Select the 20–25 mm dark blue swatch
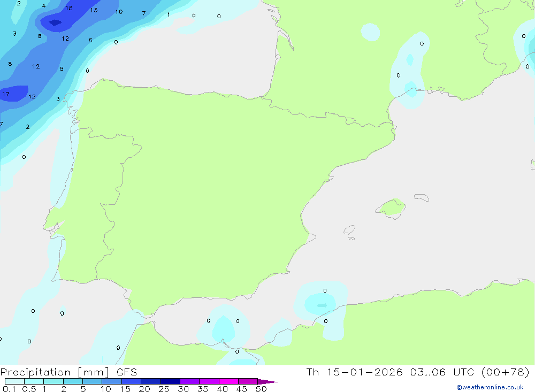Viewport: 535px width, 392px height. 151,381
